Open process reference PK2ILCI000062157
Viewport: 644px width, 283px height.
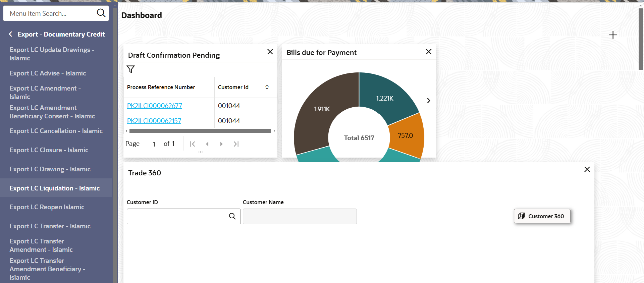pyautogui.click(x=154, y=121)
